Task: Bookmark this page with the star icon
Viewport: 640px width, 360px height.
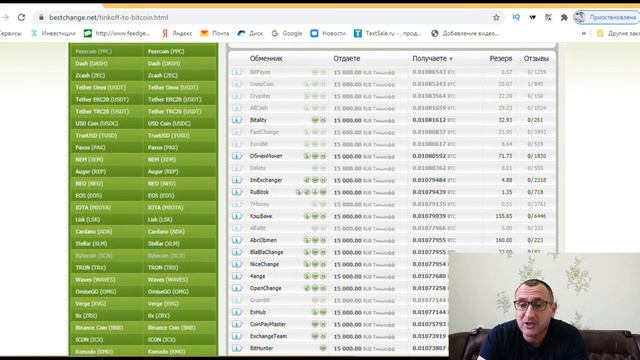Action: click(496, 18)
